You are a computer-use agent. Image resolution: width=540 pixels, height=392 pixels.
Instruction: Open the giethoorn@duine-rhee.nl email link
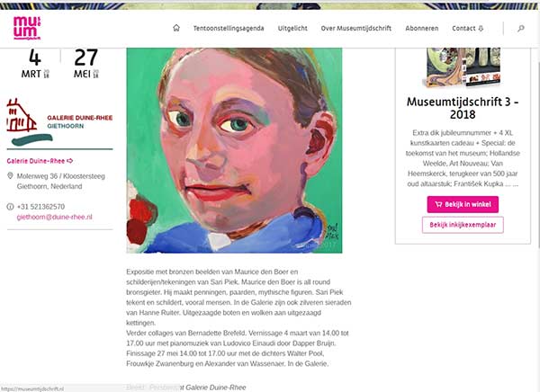point(54,217)
